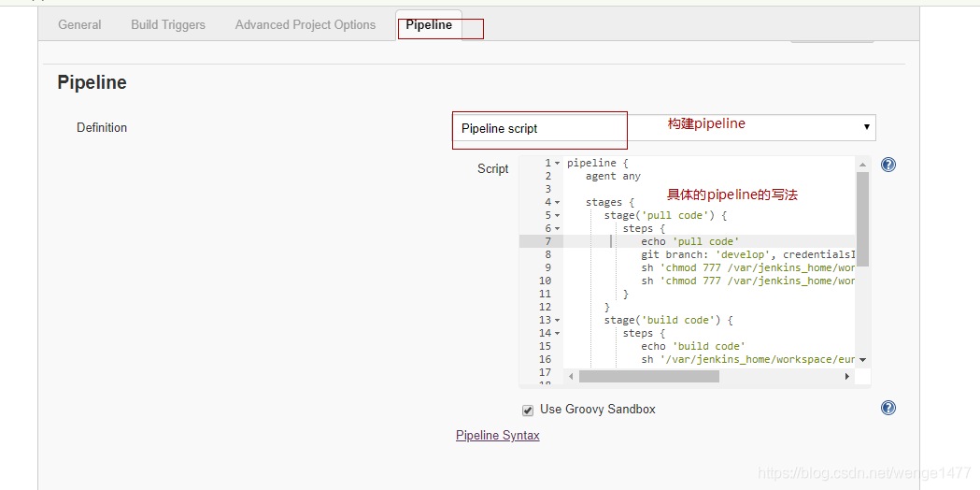Click the Definition label
Screen dimensions: 980x490
102,128
